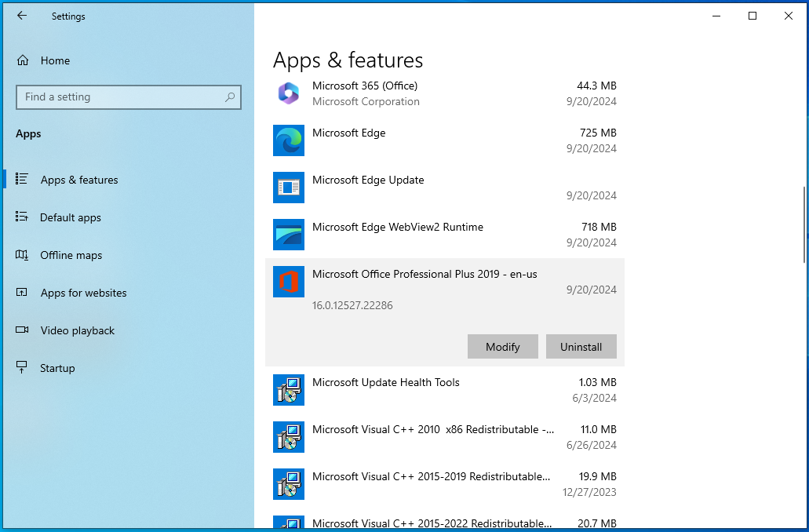
Task: Click the 1.03 MB size value
Action: click(x=597, y=382)
